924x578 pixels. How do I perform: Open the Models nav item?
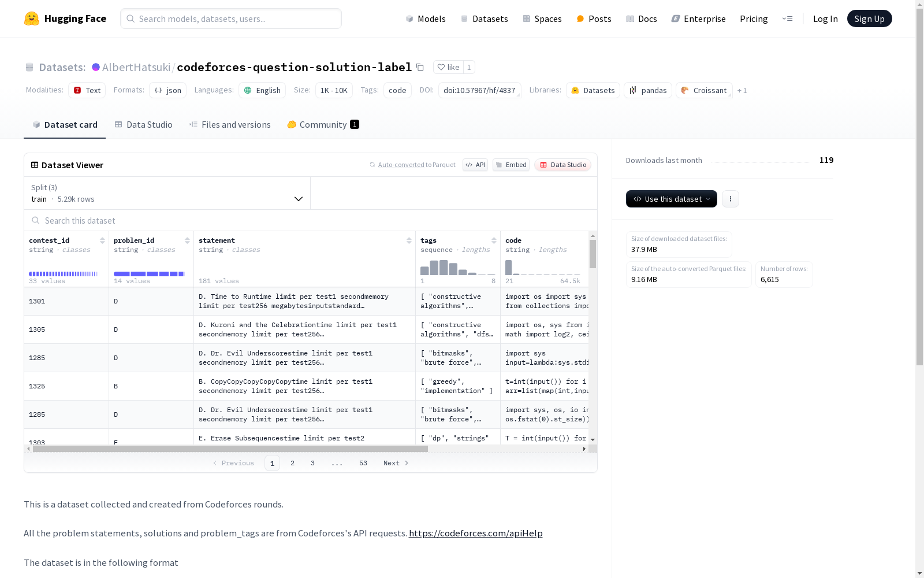point(426,18)
